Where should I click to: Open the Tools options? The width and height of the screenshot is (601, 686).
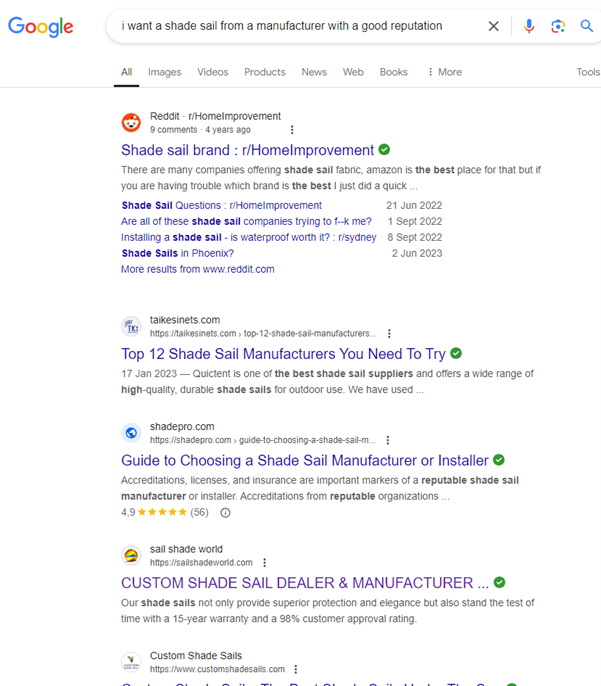[588, 72]
